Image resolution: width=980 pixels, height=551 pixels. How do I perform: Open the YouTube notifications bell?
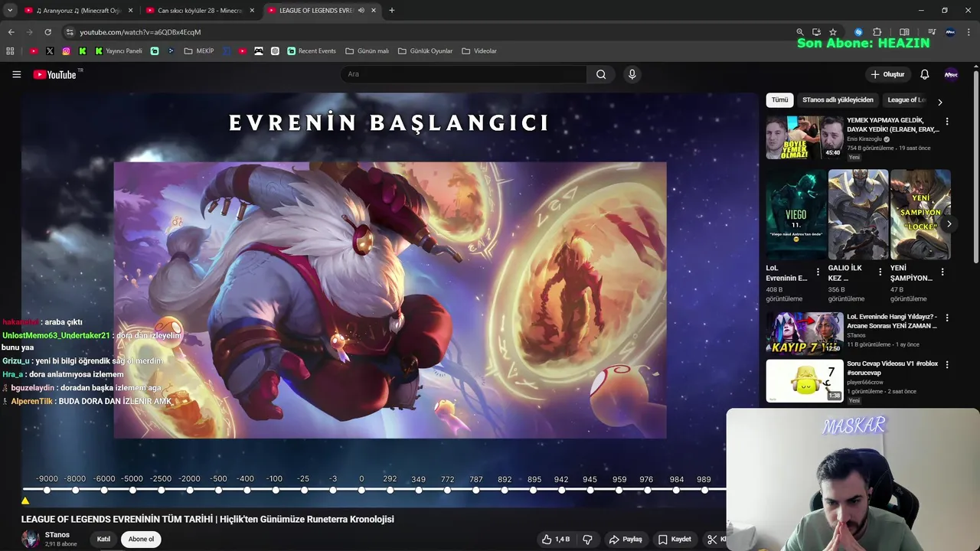click(924, 74)
